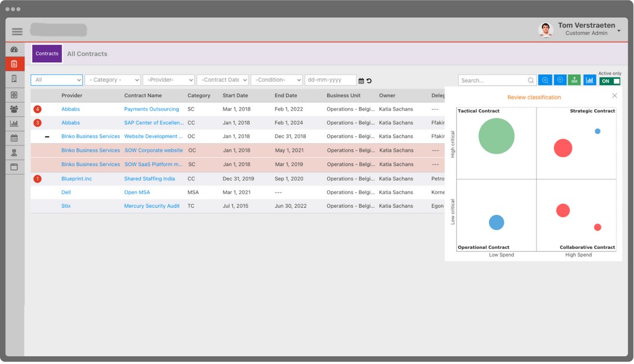Click the large green bubble in Tactical quadrant
Screen dimensions: 634x364
click(496, 136)
